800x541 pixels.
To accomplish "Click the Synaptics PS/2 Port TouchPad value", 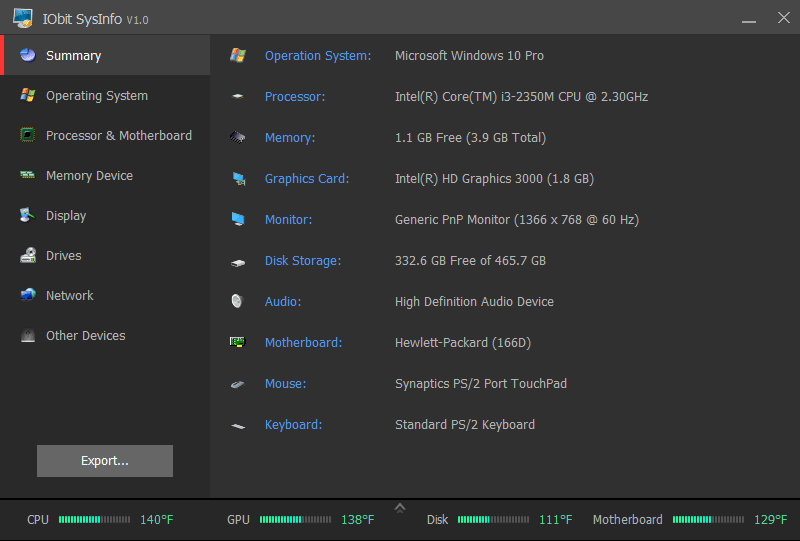I will 481,384.
